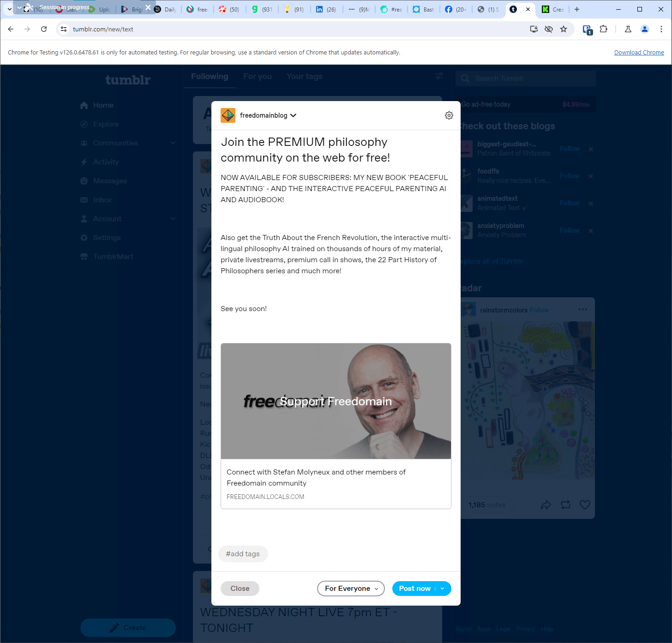Viewport: 672px width, 643px height.
Task: Click the install app icon in address bar
Action: point(534,29)
